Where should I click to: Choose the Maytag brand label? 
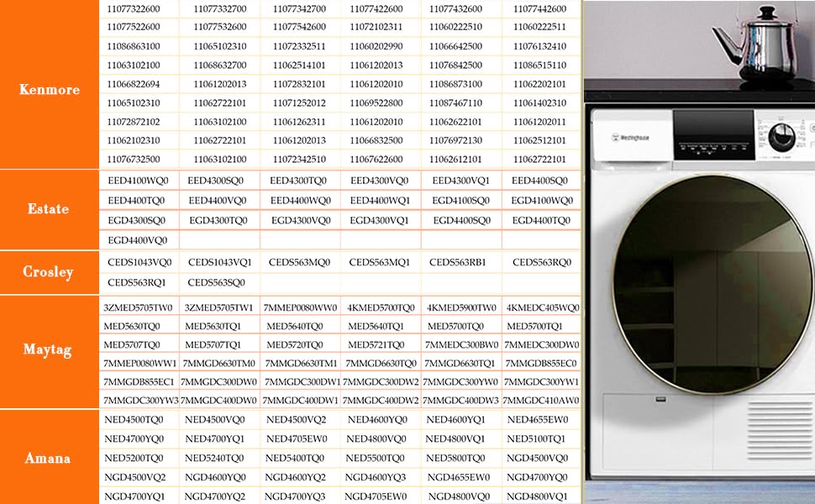click(x=49, y=349)
